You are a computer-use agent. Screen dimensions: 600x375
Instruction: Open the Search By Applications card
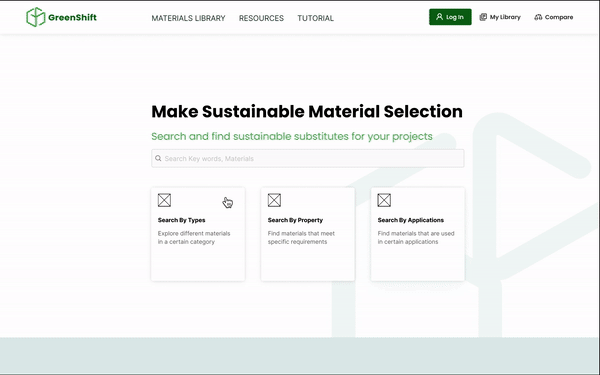[417, 234]
